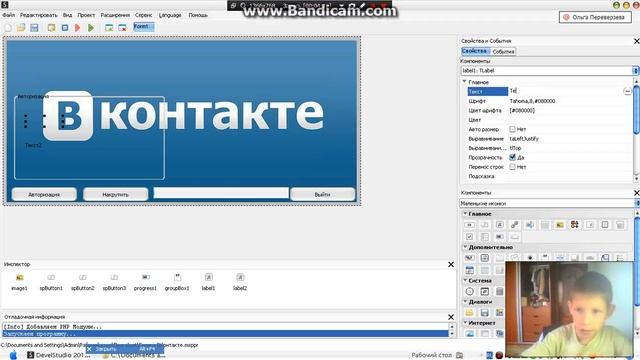The image size is (640, 360).
Task: Click the delete form toolbar icon
Action: pos(122,28)
